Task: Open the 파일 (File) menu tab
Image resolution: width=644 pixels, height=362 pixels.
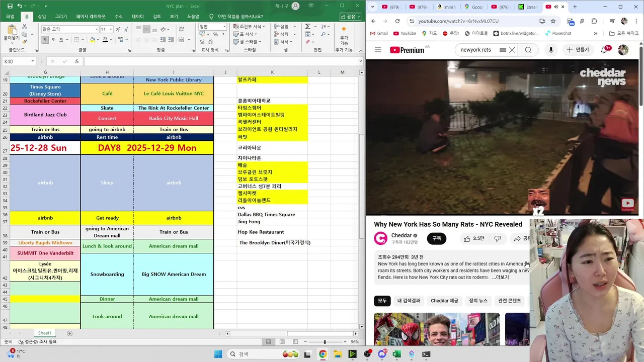Action: [10, 17]
